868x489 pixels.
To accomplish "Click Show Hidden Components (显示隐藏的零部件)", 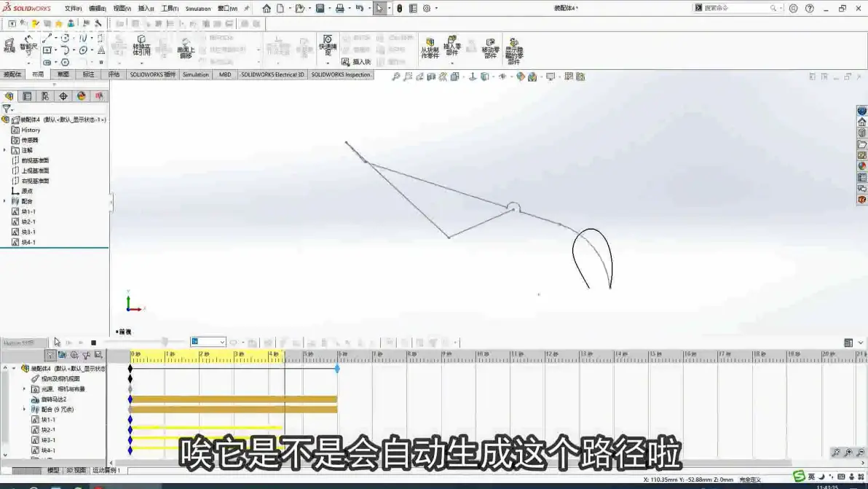I will pyautogui.click(x=513, y=51).
